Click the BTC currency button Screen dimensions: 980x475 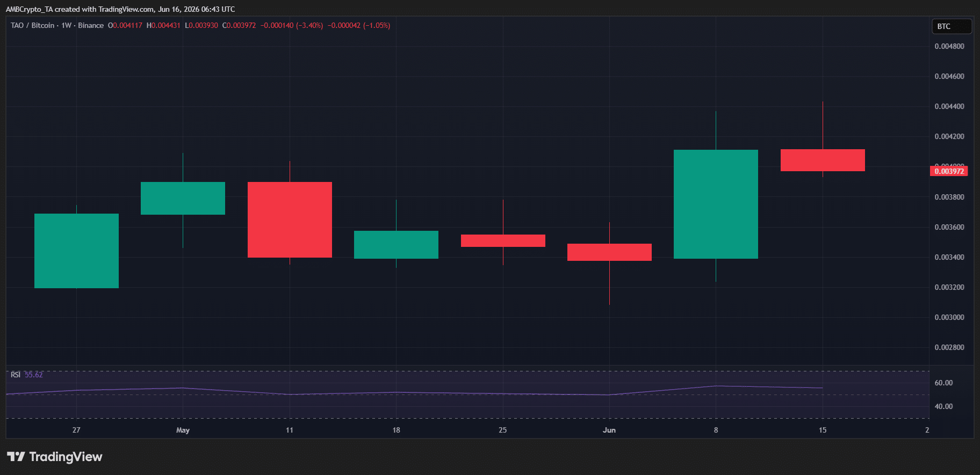951,26
